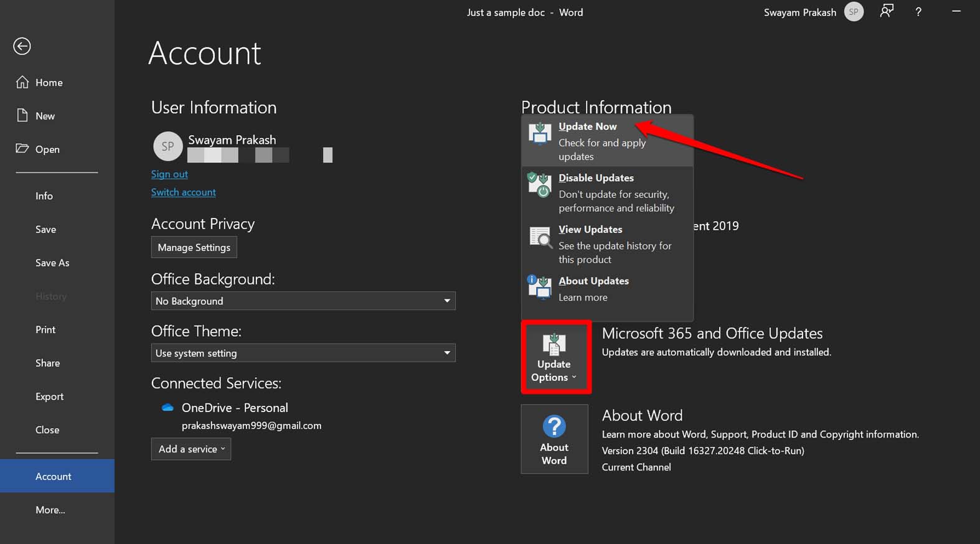Click the Current Channel text
Image resolution: width=980 pixels, height=544 pixels.
636,467
